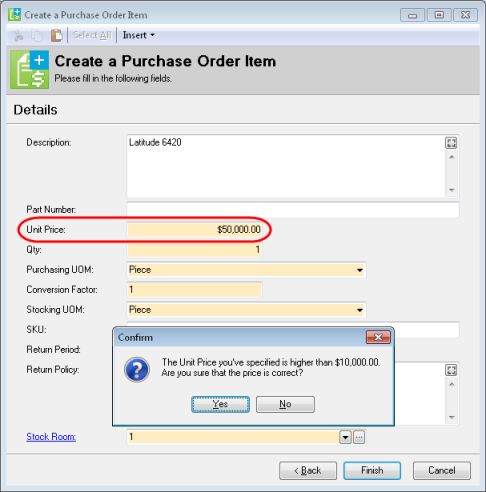Image resolution: width=486 pixels, height=492 pixels.
Task: Expand the Description field with its expand icon
Action: (451, 143)
